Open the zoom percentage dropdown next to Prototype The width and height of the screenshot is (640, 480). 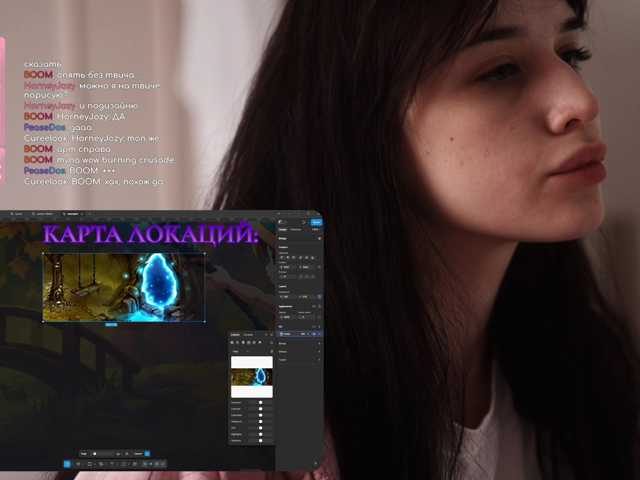316,229
